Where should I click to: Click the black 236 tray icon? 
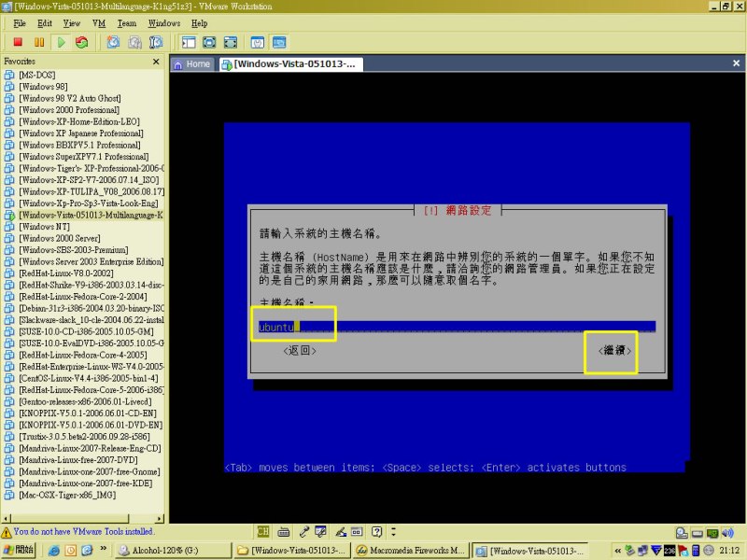pos(669,551)
